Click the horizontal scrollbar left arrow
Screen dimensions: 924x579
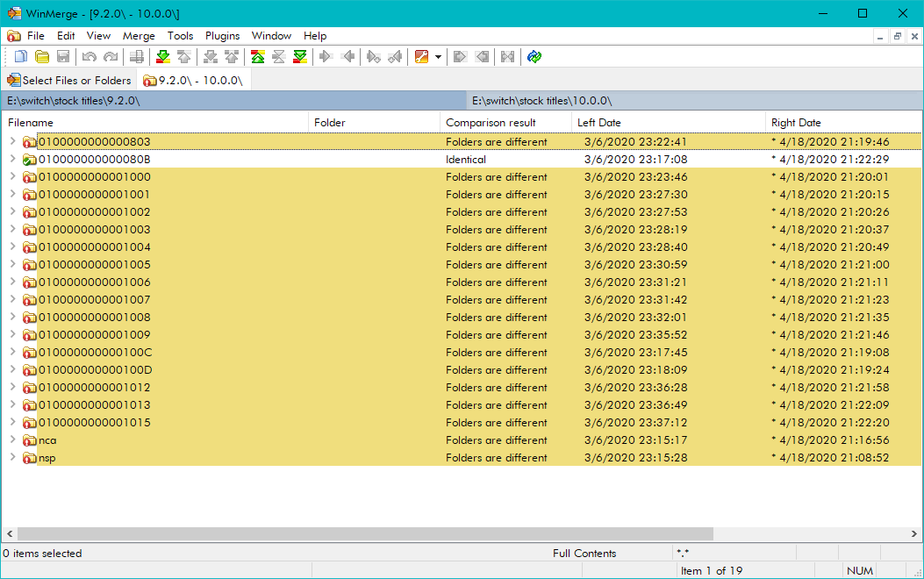(x=10, y=533)
